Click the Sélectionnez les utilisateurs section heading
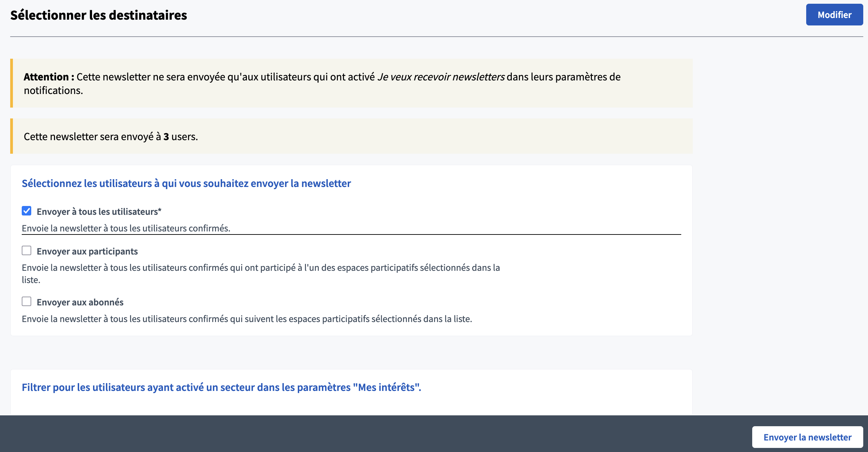The height and width of the screenshot is (452, 868). coord(186,184)
